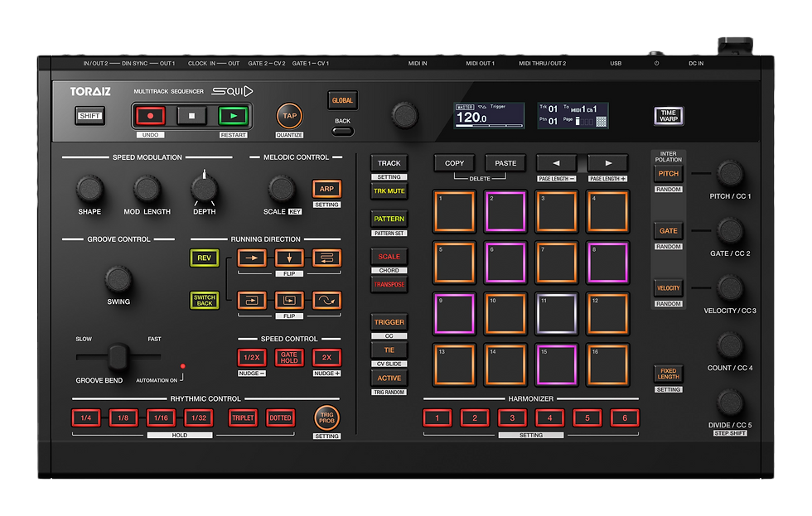Select counter-clockwise spiral direction icon
This screenshot has height=516, width=812.
coord(289,300)
